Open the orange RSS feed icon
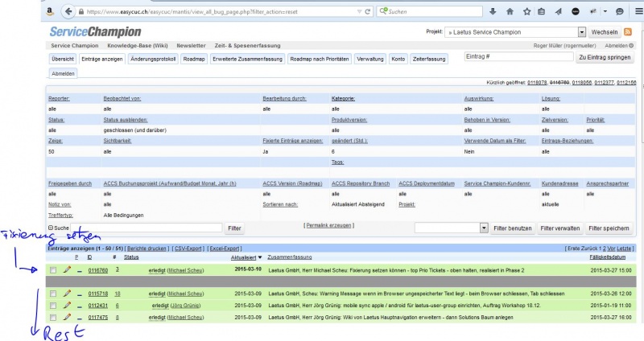Screen dimensions: 644x341 pyautogui.click(x=628, y=31)
